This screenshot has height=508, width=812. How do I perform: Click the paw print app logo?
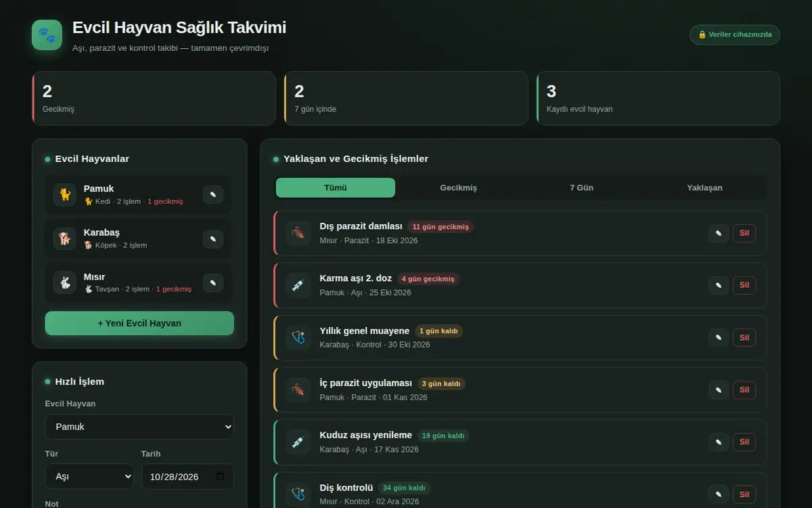[x=47, y=35]
